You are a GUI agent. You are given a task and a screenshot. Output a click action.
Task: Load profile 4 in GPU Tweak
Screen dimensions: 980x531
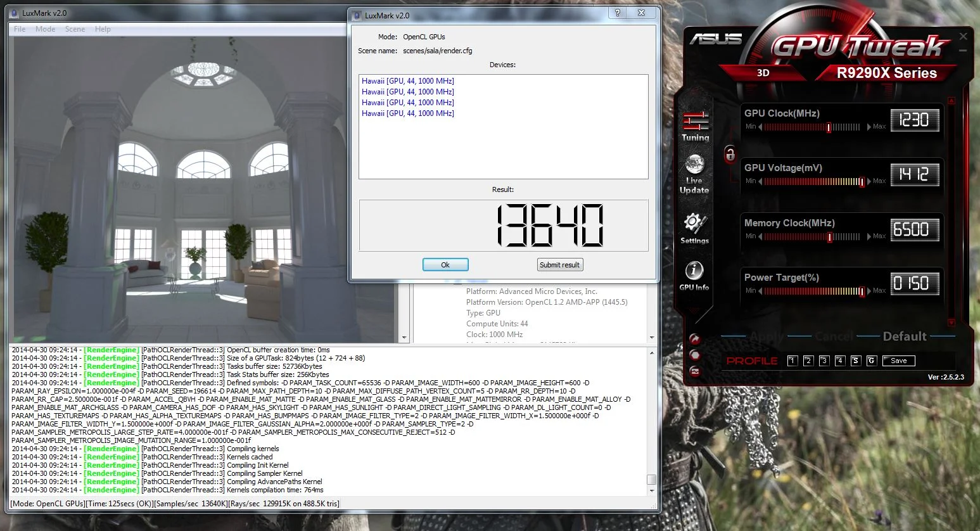tap(839, 361)
